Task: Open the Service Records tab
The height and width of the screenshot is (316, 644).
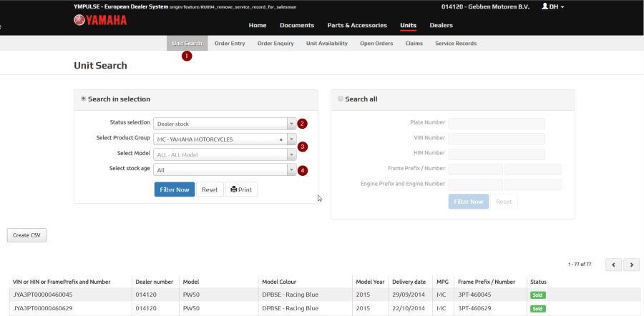Action: [456, 44]
